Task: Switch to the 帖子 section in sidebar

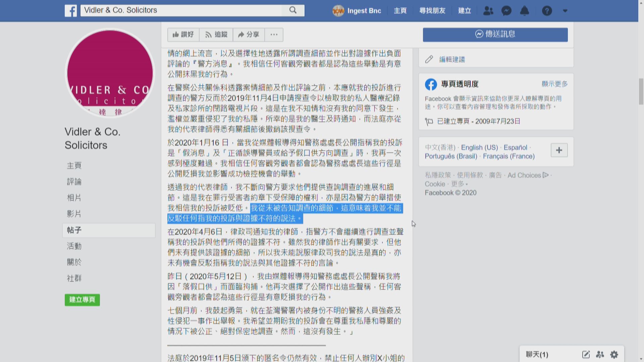Action: (x=74, y=230)
